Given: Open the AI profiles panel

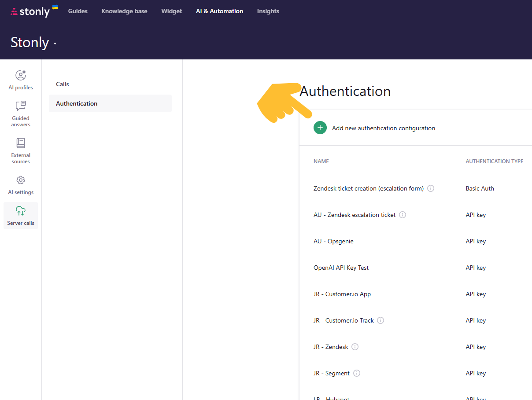Looking at the screenshot, I should pos(20,79).
